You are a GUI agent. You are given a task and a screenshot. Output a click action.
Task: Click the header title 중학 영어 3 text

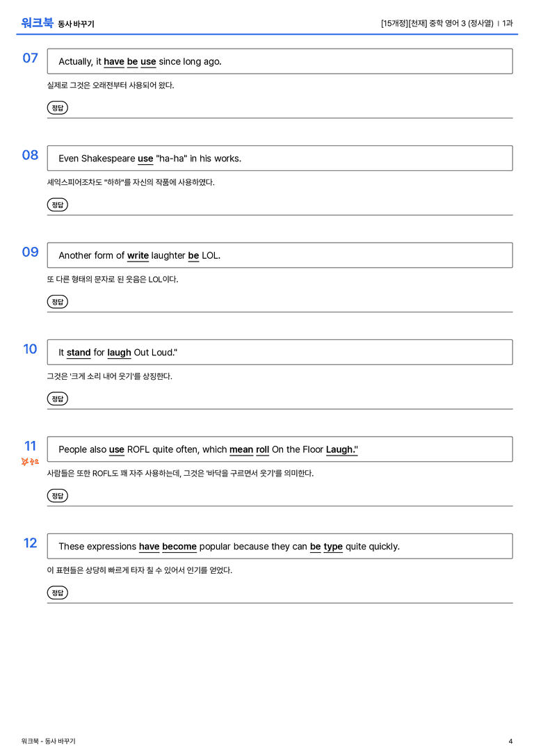447,23
